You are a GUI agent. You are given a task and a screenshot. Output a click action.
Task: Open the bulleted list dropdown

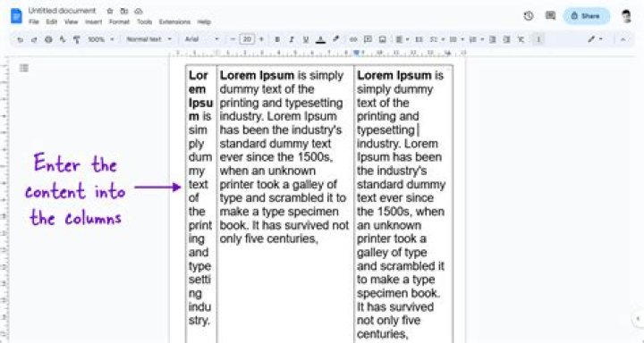pos(456,39)
